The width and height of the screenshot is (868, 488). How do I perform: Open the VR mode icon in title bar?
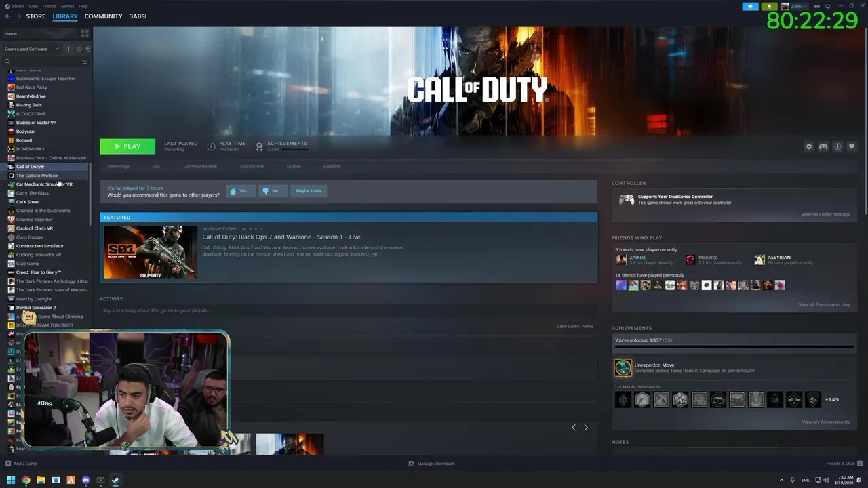click(817, 6)
